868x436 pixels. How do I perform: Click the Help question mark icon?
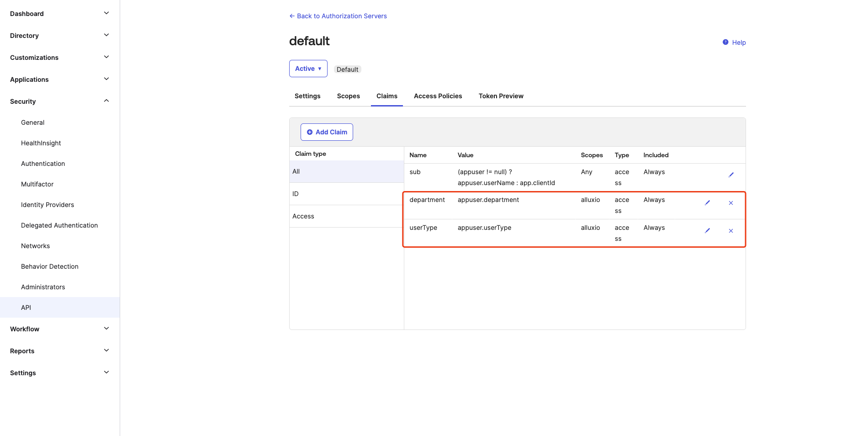(725, 42)
